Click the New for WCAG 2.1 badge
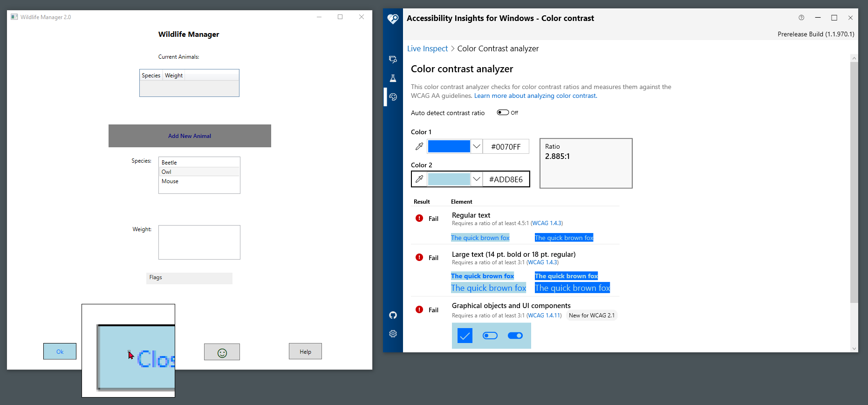 (592, 316)
